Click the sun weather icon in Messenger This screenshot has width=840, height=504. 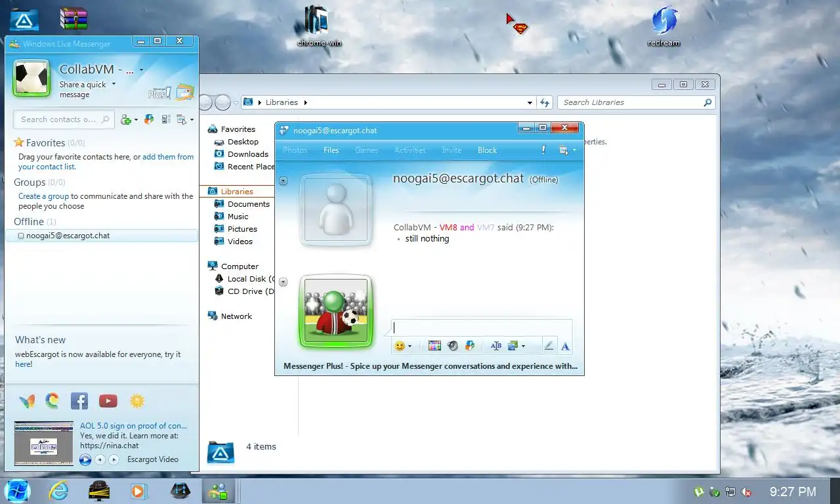coord(136,400)
